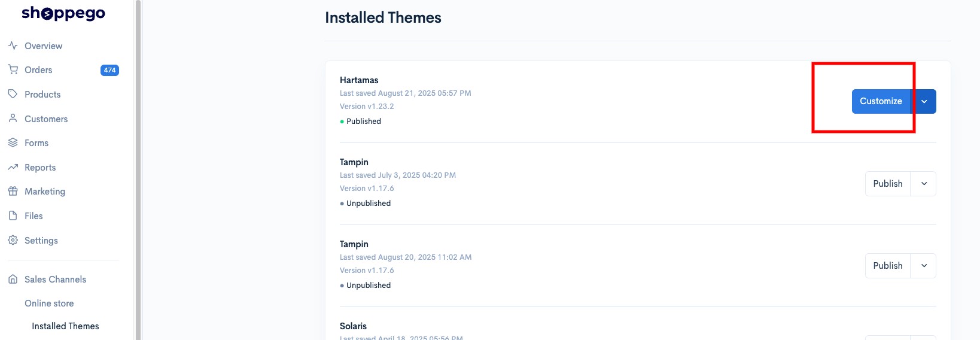Open the Reports section
This screenshot has height=340, width=980.
[40, 168]
